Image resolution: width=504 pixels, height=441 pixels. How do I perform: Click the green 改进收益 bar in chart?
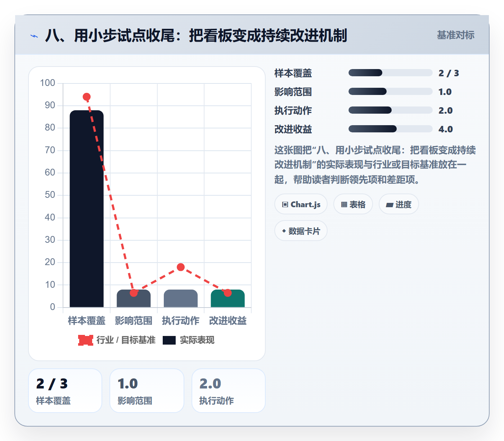coord(228,299)
